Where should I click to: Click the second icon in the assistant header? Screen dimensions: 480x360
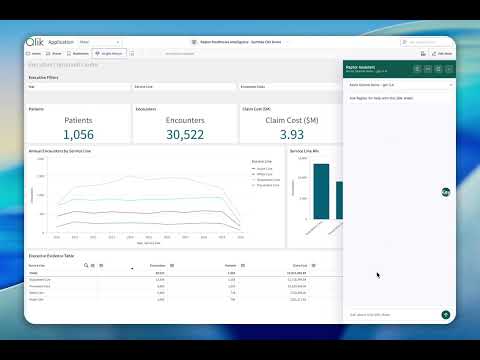point(428,69)
